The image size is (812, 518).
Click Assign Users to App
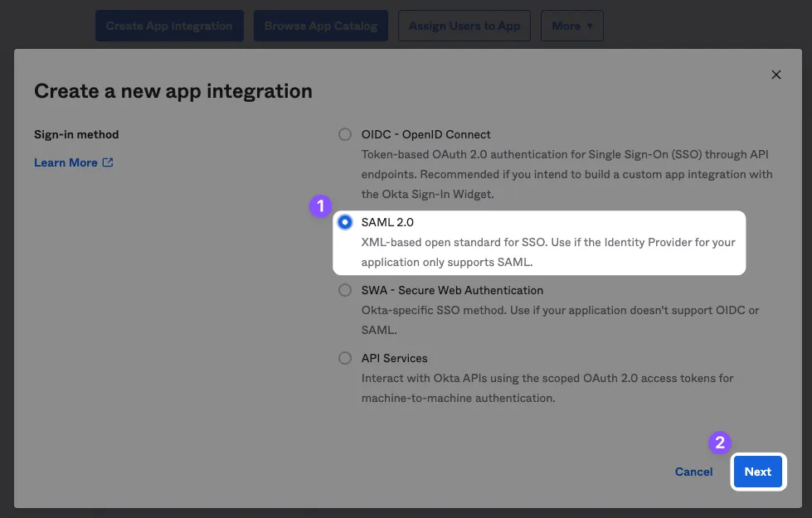pyautogui.click(x=464, y=26)
